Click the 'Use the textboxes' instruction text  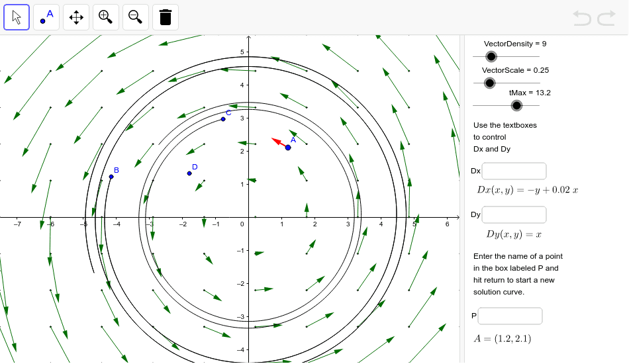coord(505,125)
